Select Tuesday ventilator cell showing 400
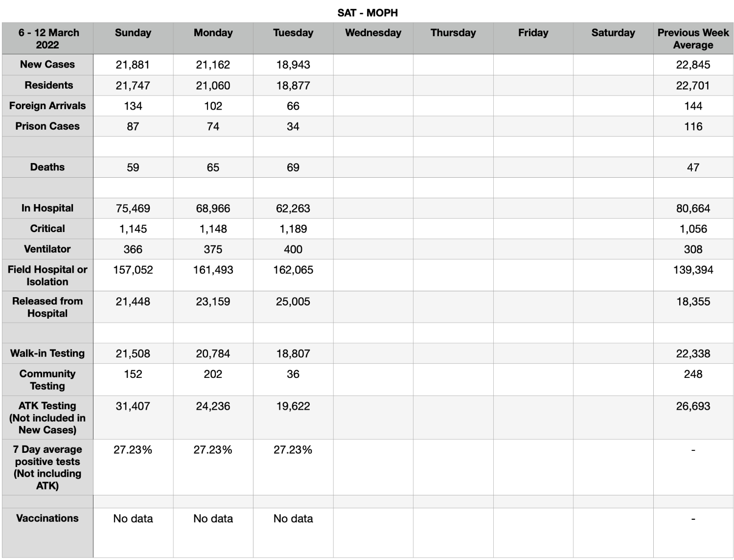The image size is (734, 560). 293,249
